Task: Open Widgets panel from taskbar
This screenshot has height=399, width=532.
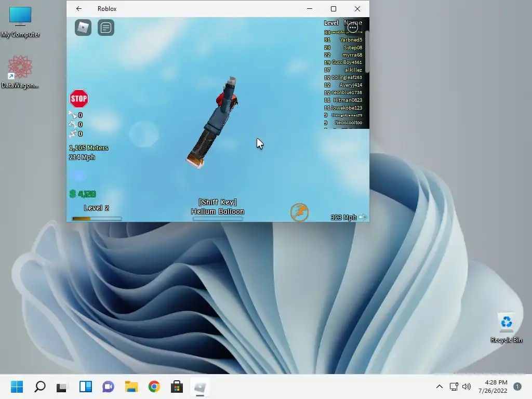Action: point(86,387)
